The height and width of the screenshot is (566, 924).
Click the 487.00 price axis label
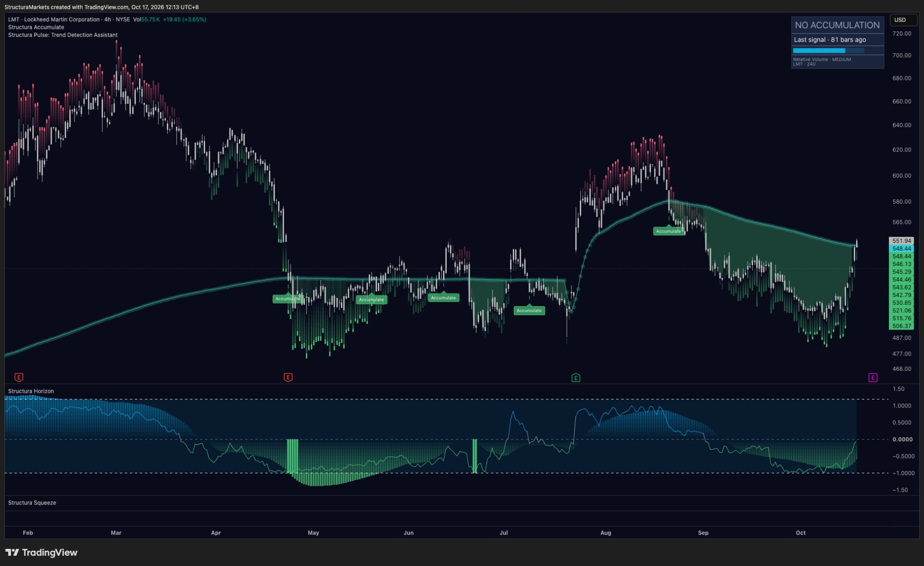pos(901,338)
